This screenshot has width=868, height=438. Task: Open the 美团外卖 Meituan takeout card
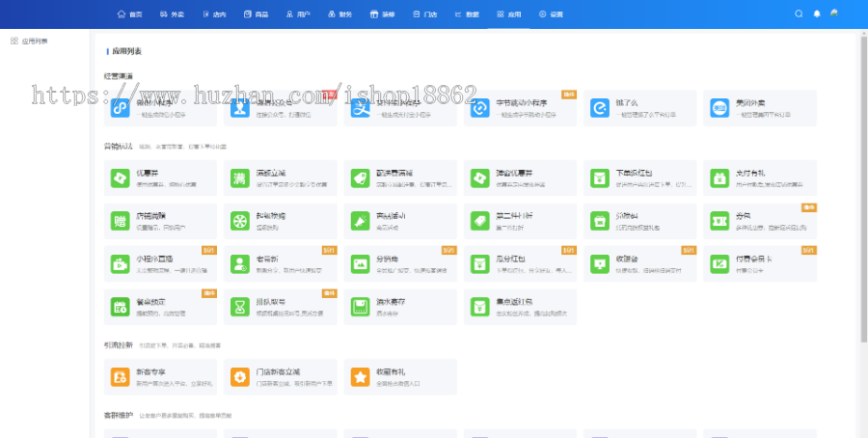(x=760, y=108)
